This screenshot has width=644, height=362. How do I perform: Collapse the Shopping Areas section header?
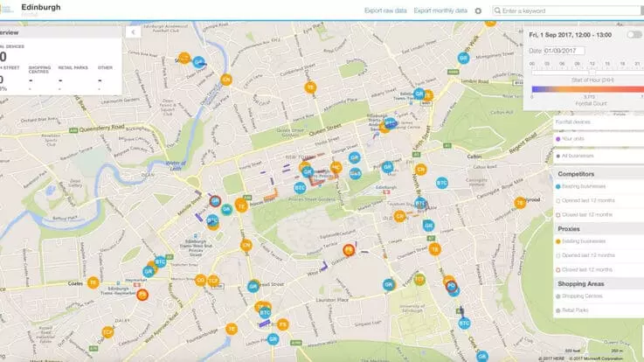point(599,284)
